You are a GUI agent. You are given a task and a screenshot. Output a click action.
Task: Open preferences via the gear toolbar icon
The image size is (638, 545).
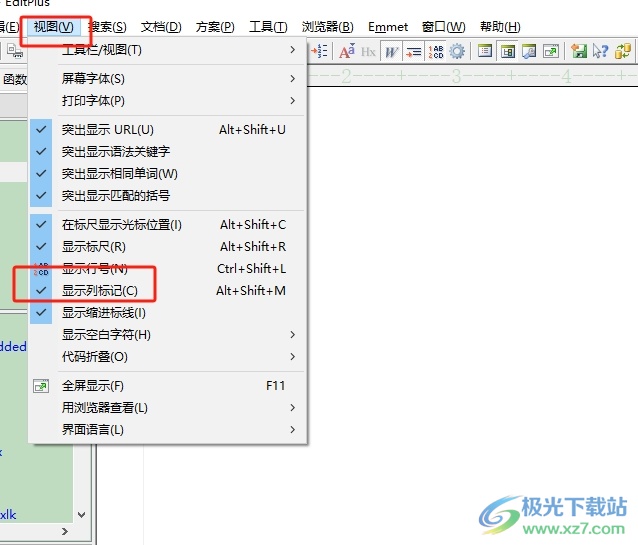pos(457,51)
